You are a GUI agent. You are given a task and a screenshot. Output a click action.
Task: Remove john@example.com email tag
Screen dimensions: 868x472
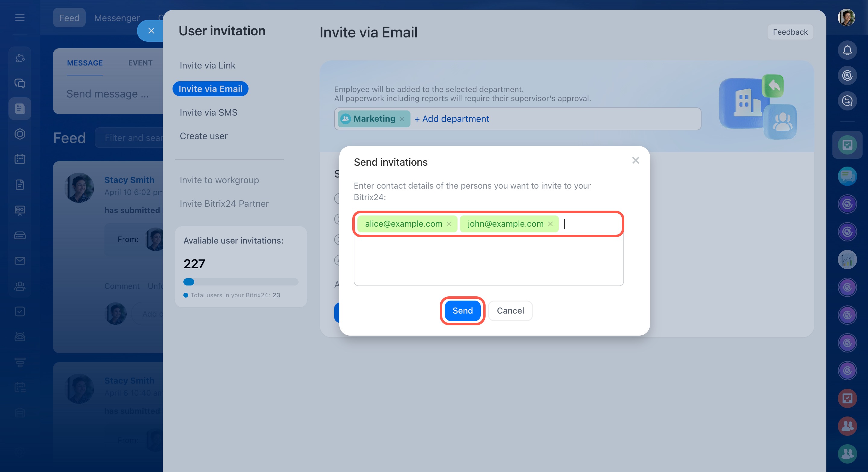click(x=550, y=224)
